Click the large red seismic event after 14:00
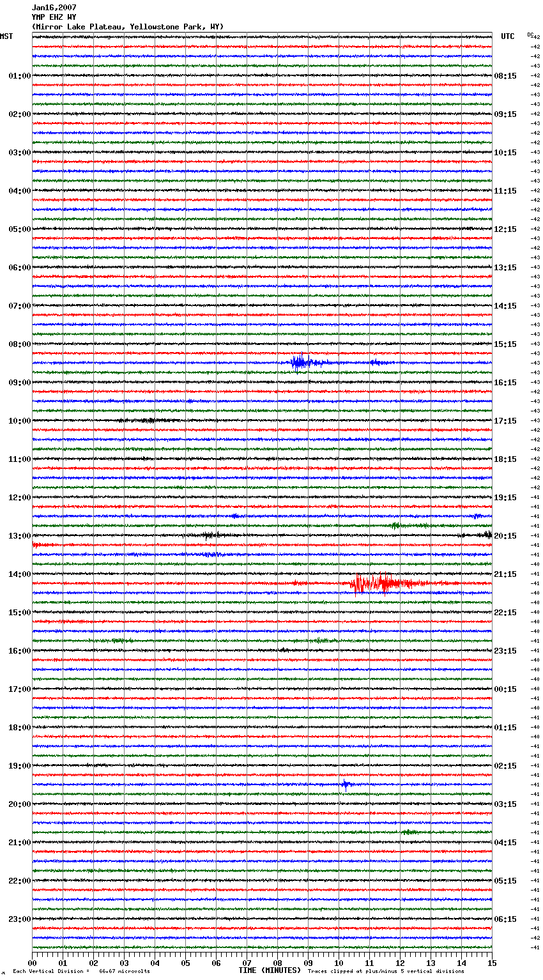This screenshot has height=980, width=543. 388,583
